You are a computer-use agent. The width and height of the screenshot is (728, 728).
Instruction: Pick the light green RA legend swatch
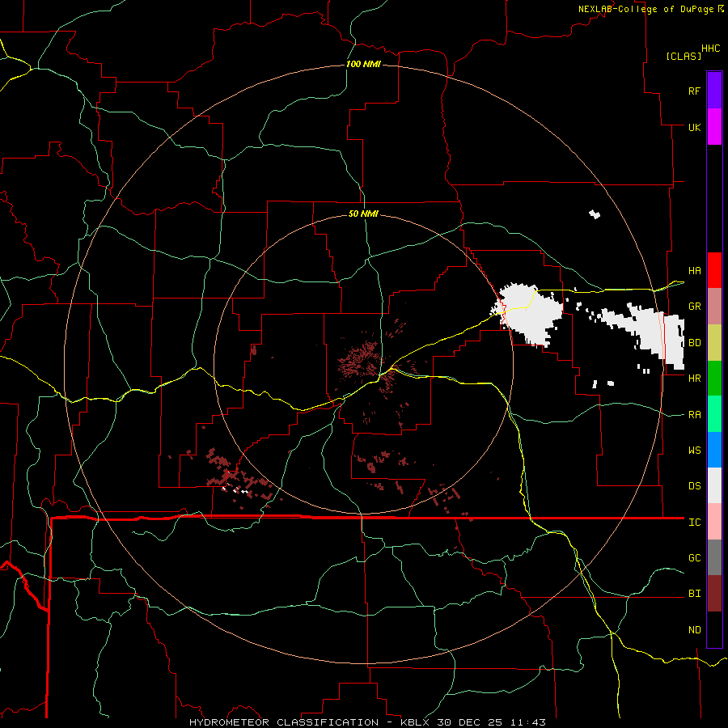pyautogui.click(x=714, y=414)
